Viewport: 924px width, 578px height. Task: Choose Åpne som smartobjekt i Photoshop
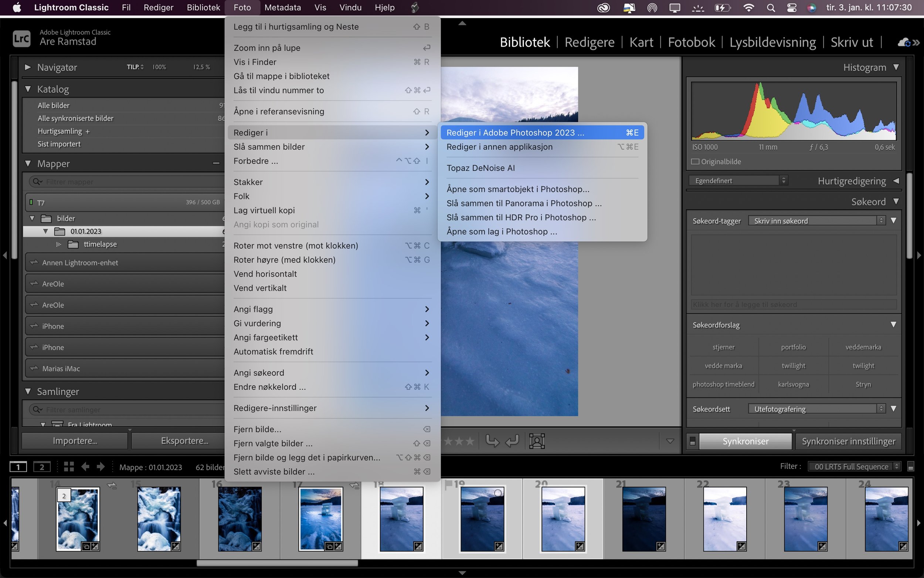(x=542, y=189)
